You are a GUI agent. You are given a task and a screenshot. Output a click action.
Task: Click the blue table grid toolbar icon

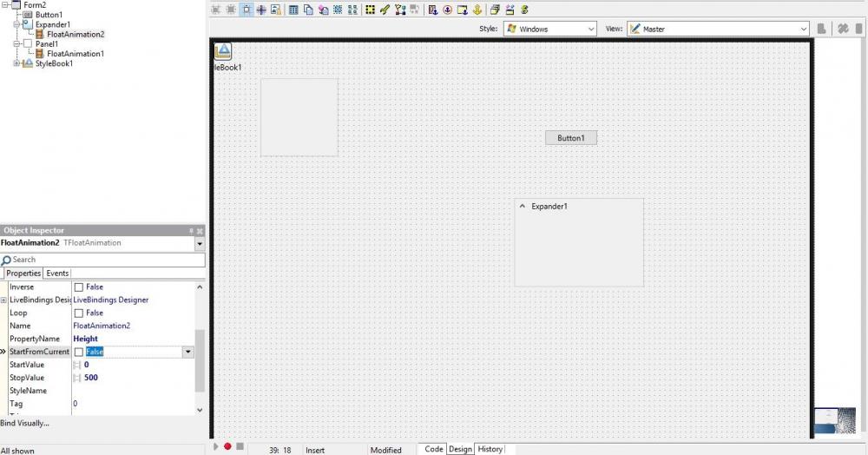[294, 10]
